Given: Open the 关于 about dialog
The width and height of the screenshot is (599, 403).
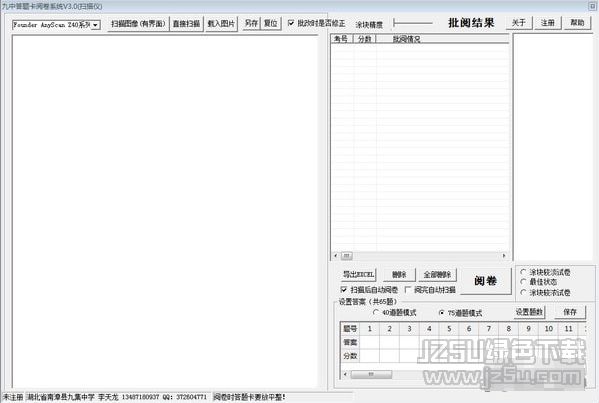Looking at the screenshot, I should click(x=518, y=23).
